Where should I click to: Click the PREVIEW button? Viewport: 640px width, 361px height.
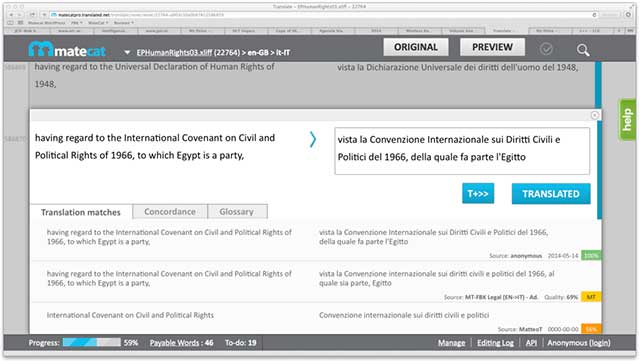pos(492,47)
